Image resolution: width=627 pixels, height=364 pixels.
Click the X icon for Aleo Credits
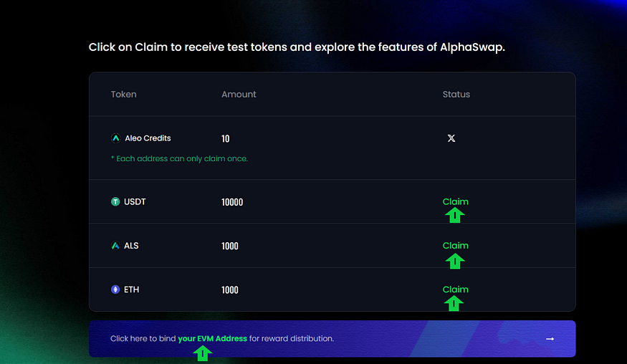click(451, 138)
